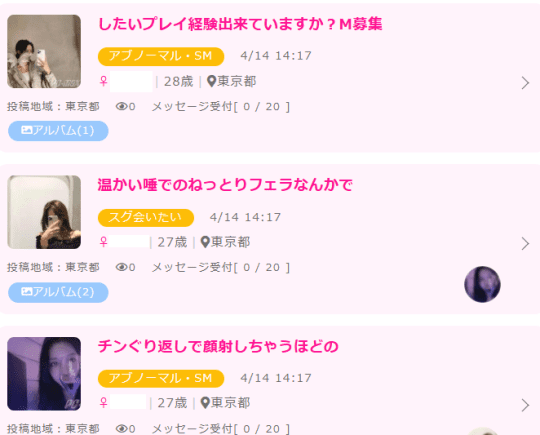The height and width of the screenshot is (435, 540).
Task: Click the female symbol icon in the third post
Action: [103, 403]
